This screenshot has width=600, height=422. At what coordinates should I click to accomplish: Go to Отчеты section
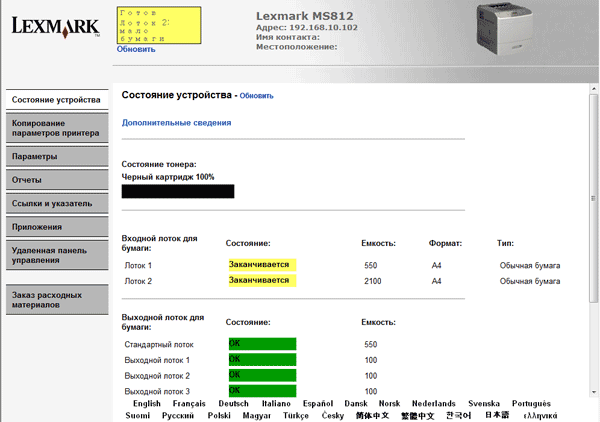(x=57, y=180)
